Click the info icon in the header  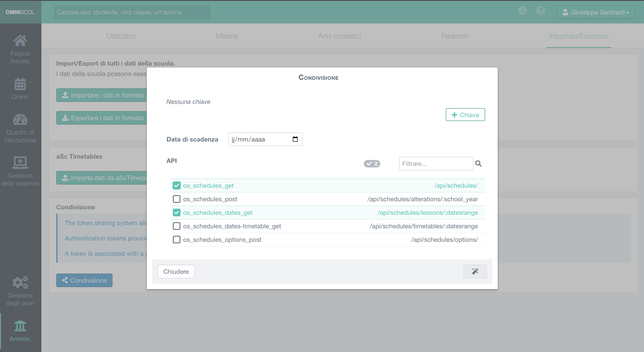pyautogui.click(x=522, y=11)
